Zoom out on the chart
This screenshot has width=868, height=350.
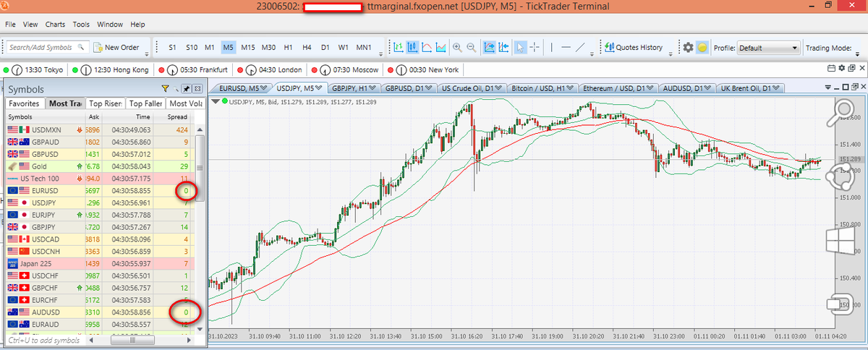coord(472,48)
